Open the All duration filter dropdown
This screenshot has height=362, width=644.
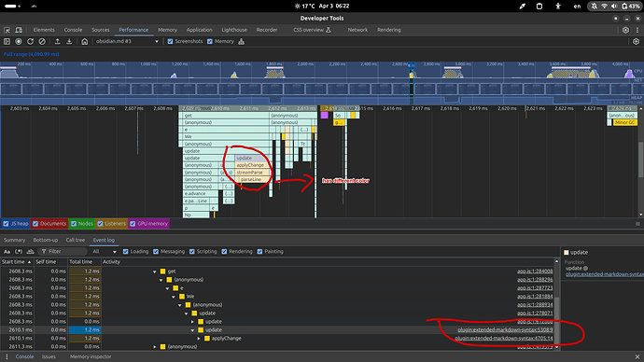105,252
